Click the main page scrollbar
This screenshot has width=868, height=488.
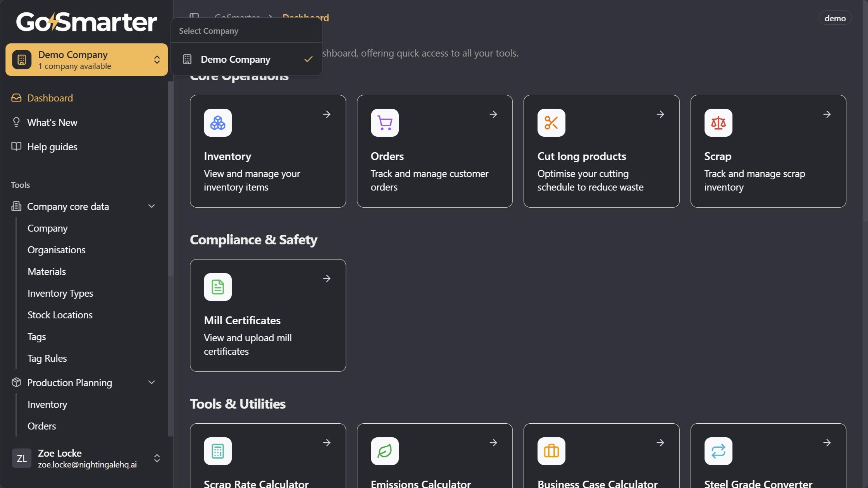click(x=865, y=110)
